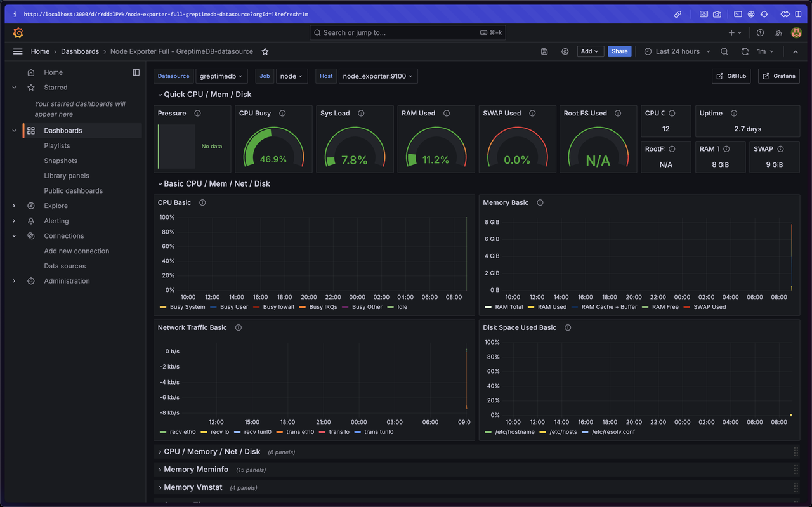This screenshot has height=507, width=812.
Task: Open the Explore section in sidebar
Action: tap(56, 206)
